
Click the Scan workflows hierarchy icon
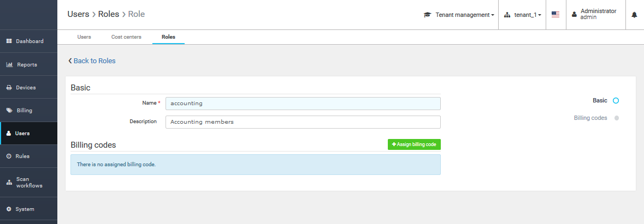(9, 183)
